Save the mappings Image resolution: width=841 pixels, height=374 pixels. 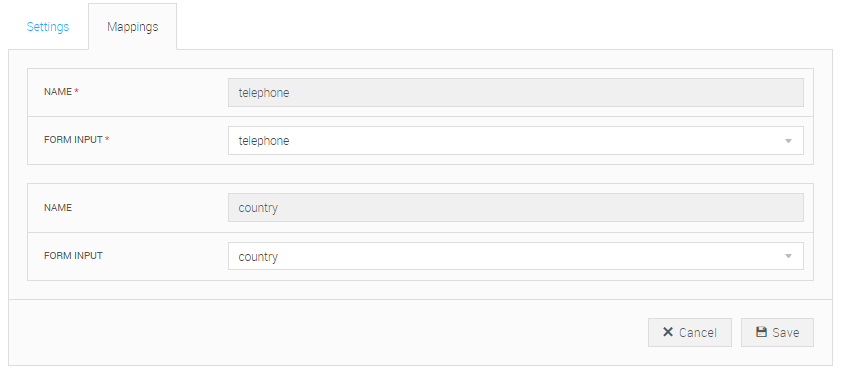point(777,332)
